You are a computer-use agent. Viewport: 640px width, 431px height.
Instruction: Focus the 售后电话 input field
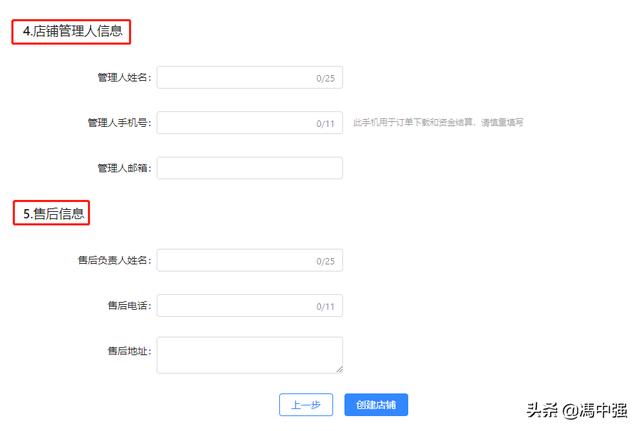249,306
